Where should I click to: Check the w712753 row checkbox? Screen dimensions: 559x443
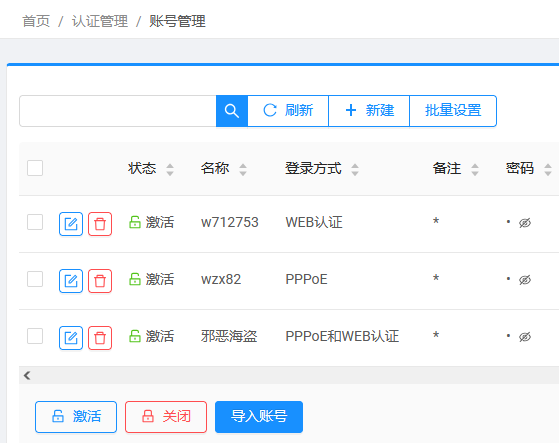[35, 222]
